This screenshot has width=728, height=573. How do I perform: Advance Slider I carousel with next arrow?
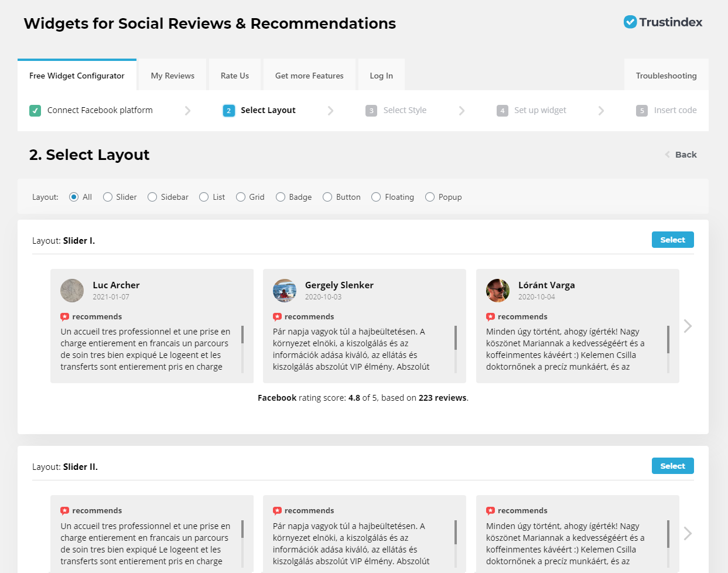click(688, 326)
